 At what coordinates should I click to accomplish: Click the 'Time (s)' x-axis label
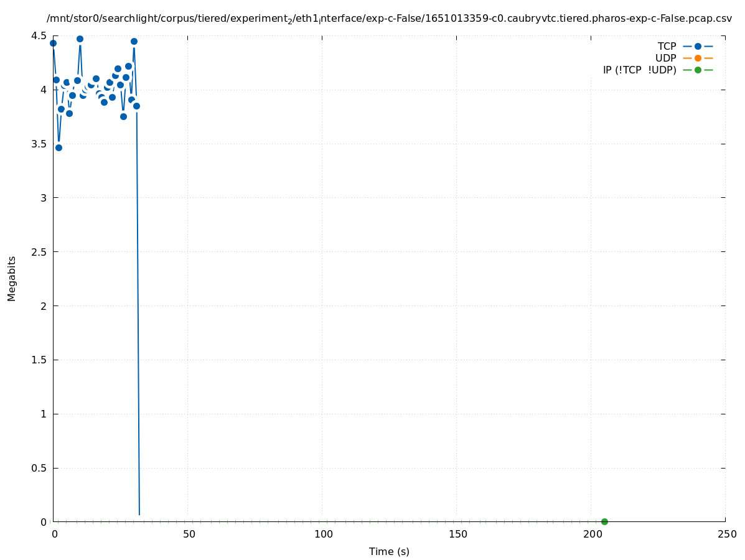tap(389, 551)
